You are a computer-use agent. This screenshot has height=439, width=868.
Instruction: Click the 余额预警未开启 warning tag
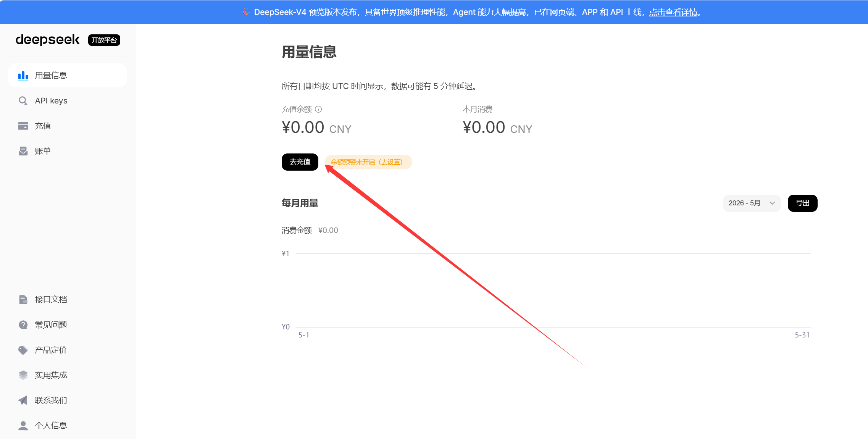(368, 162)
